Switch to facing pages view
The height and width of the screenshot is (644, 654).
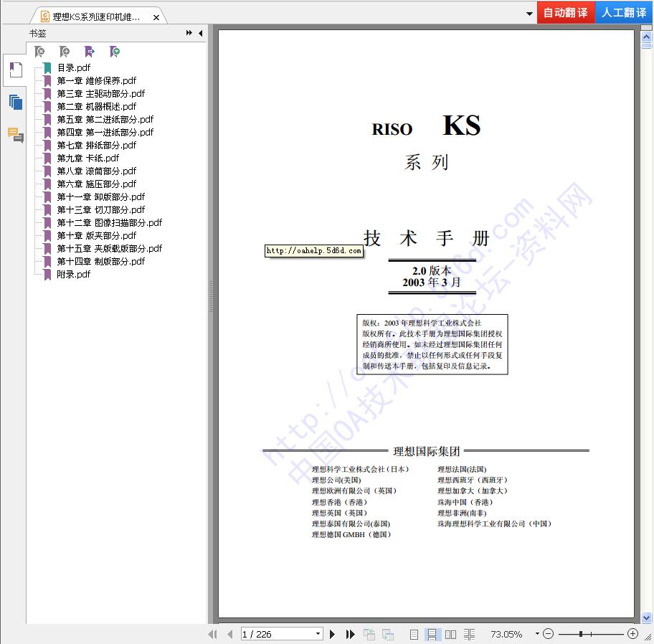(450, 635)
